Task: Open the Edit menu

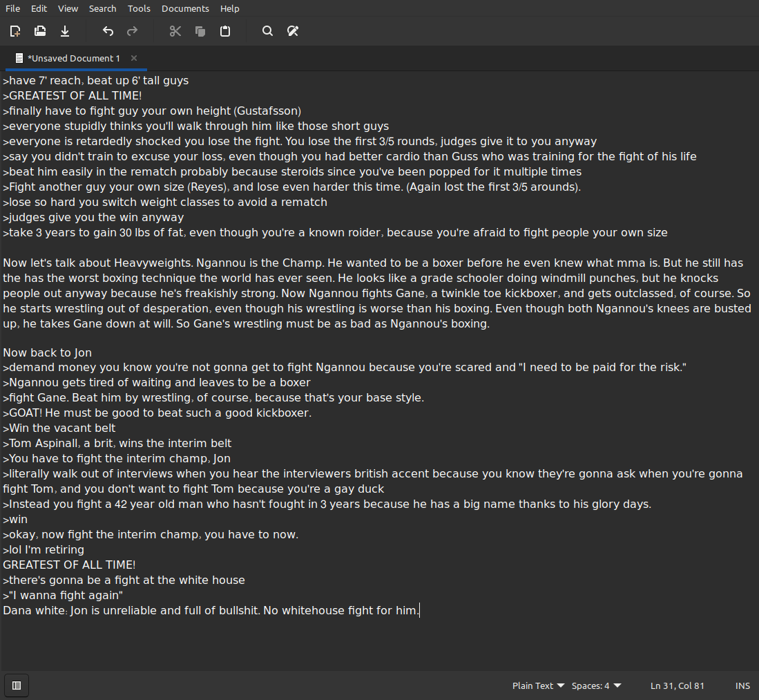Action: (39, 9)
